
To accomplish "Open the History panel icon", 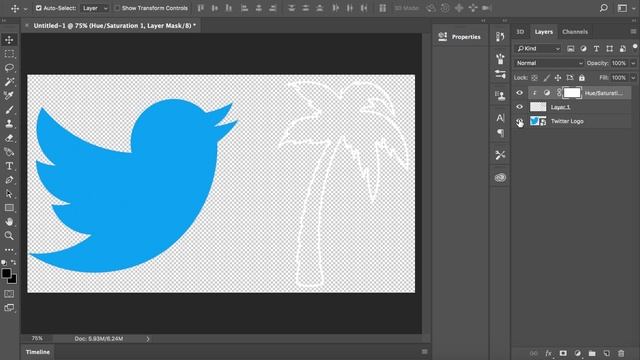I will tap(500, 37).
